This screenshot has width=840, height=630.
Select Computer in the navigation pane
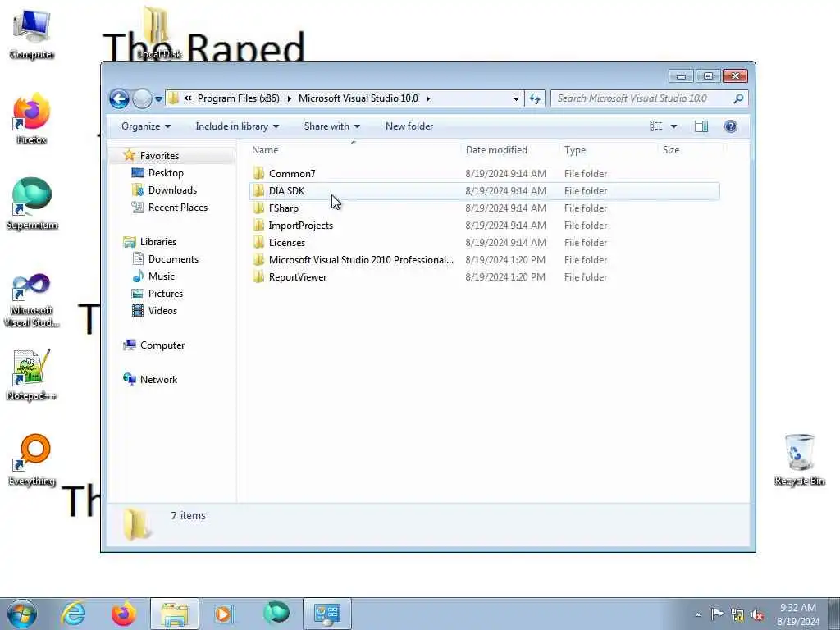162,345
